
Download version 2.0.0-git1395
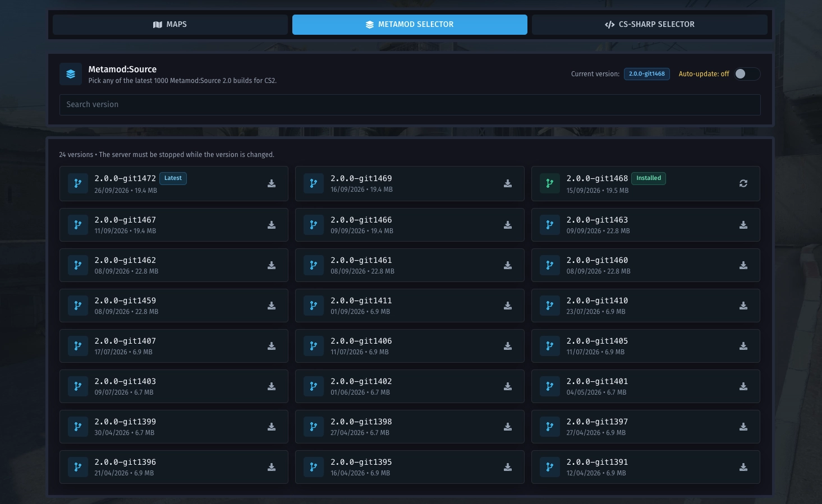click(508, 467)
